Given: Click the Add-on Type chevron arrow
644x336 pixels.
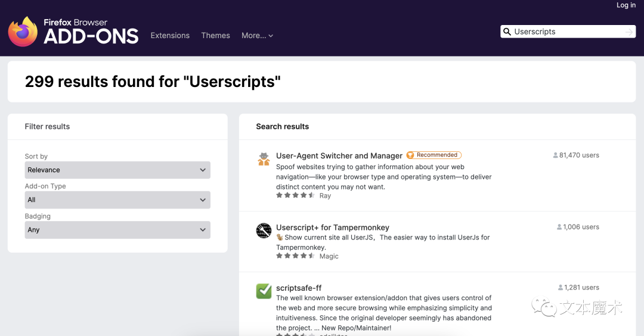Looking at the screenshot, I should (x=203, y=200).
